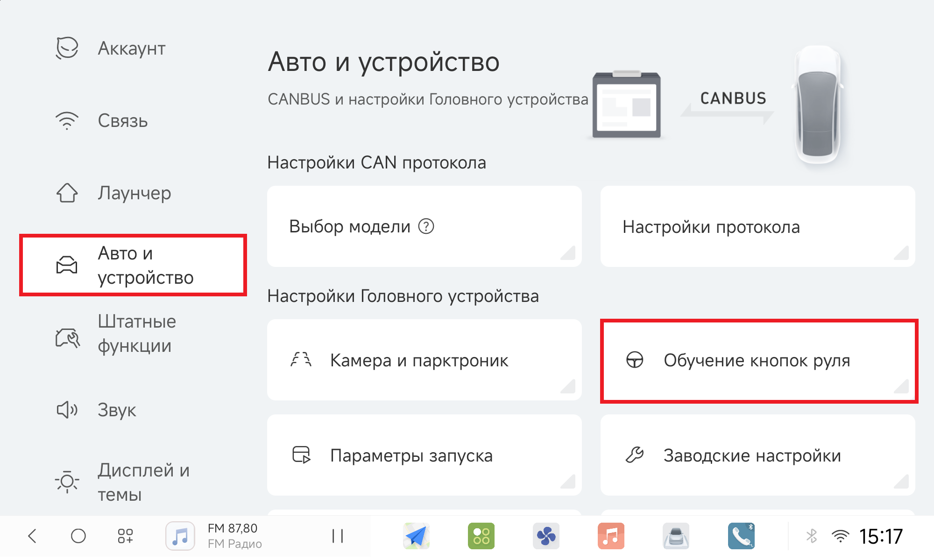This screenshot has height=560, width=934.
Task: Click the 15:17 clock
Action: click(x=881, y=536)
